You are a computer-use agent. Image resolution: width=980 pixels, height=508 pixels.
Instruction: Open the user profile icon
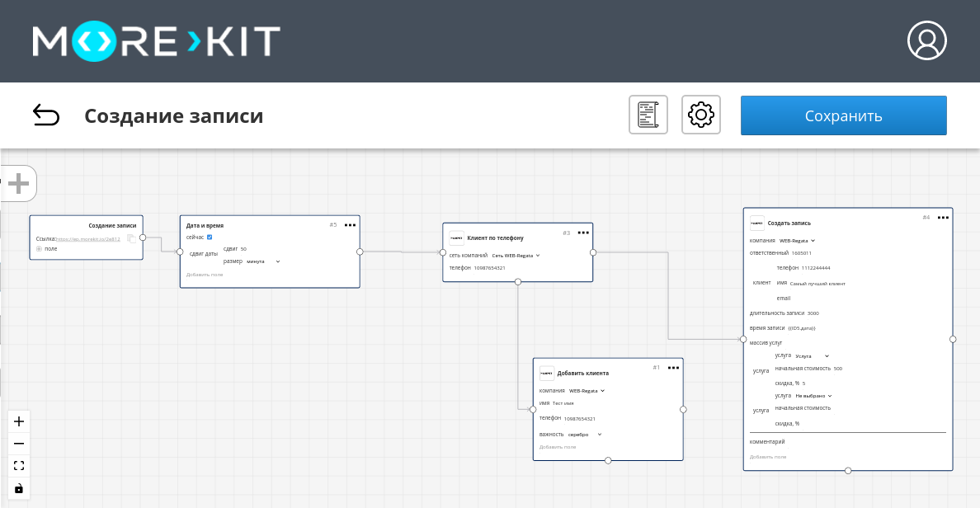(x=926, y=40)
